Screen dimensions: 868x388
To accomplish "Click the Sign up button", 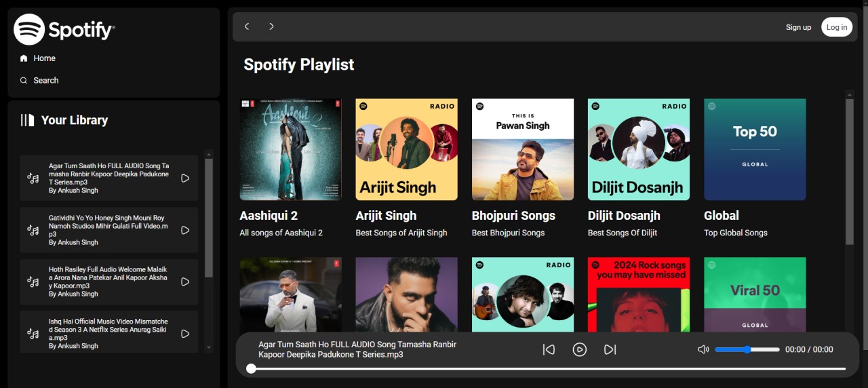I will coord(798,27).
